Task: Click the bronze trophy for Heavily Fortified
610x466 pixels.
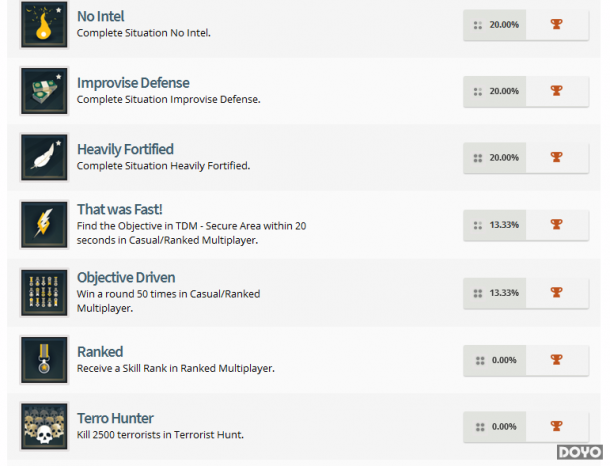Action: click(556, 157)
